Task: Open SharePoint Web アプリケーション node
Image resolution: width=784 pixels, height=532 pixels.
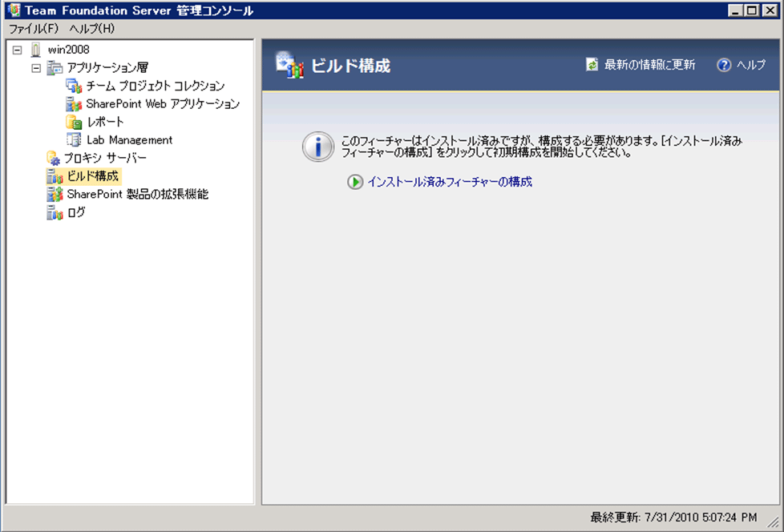Action: click(163, 104)
